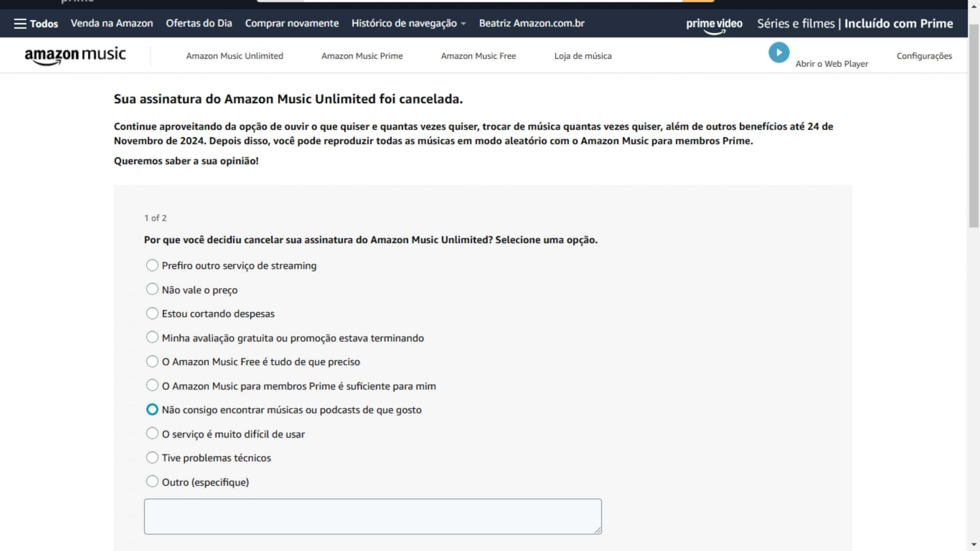Click Amazon Music Prime tab

(362, 56)
